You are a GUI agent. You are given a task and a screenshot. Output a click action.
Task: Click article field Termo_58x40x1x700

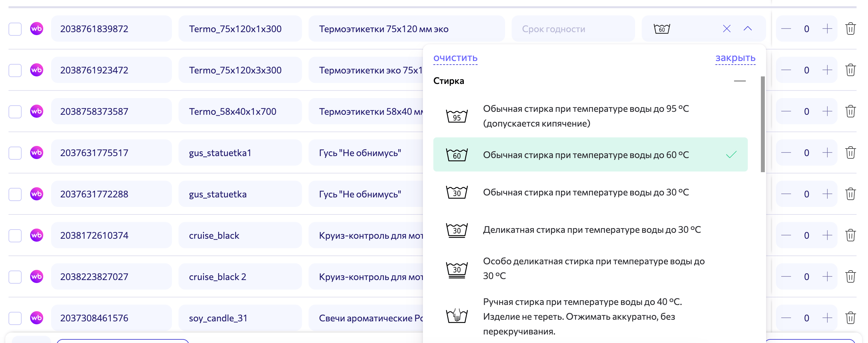tap(240, 111)
